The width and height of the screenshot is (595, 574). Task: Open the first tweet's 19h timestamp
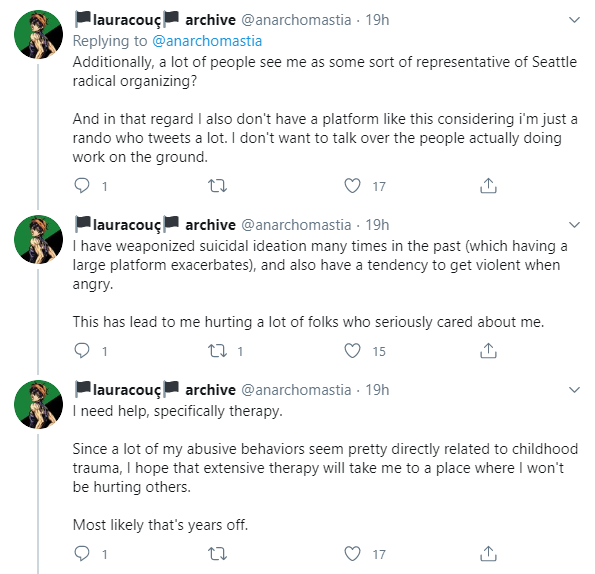(x=377, y=20)
